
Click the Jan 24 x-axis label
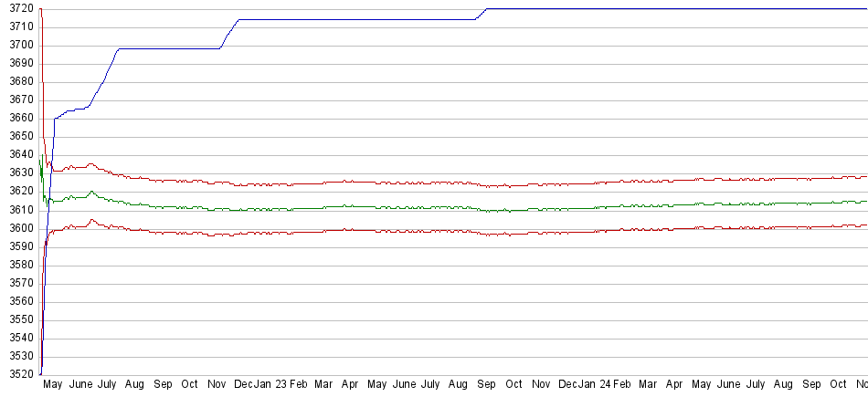[599, 385]
